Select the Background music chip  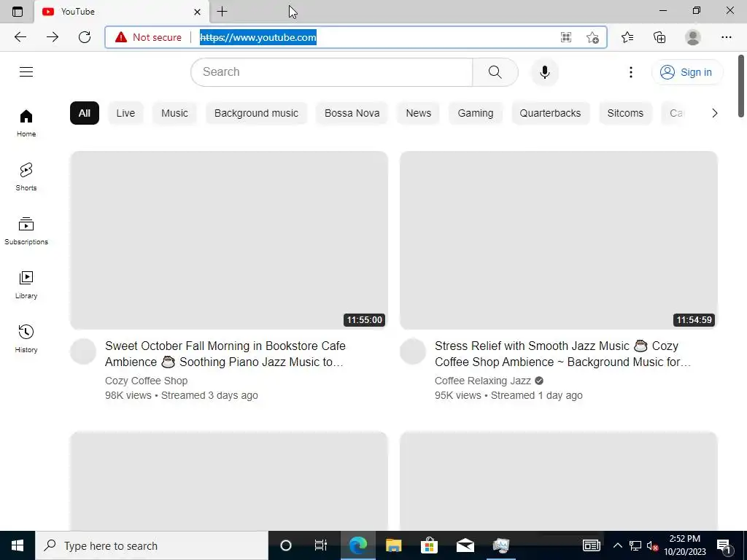pyautogui.click(x=256, y=113)
